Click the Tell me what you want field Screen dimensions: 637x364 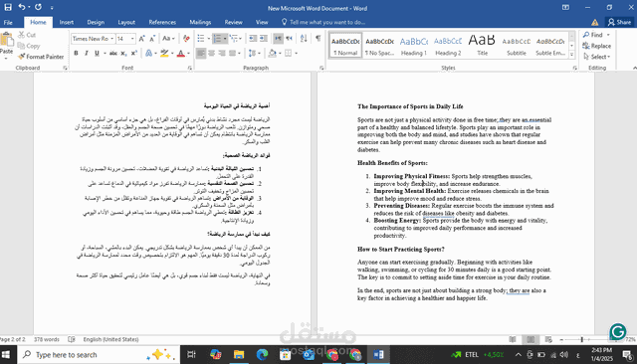pyautogui.click(x=327, y=22)
